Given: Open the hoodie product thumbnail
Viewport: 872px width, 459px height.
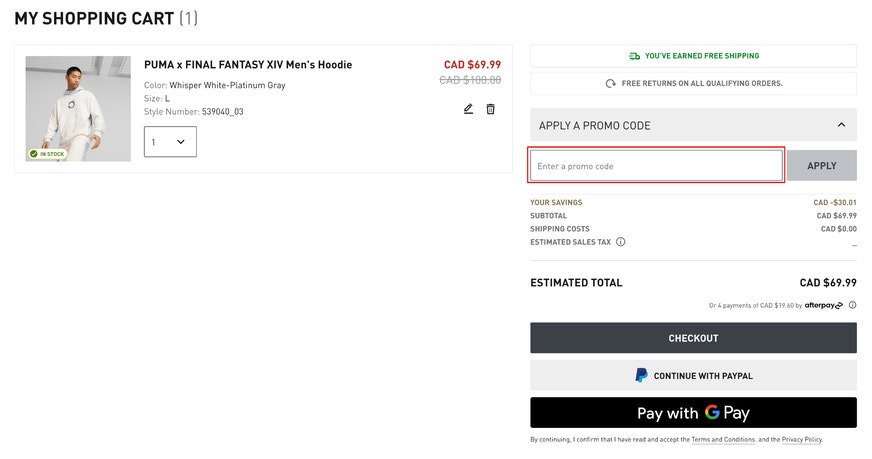Looking at the screenshot, I should pos(78,108).
